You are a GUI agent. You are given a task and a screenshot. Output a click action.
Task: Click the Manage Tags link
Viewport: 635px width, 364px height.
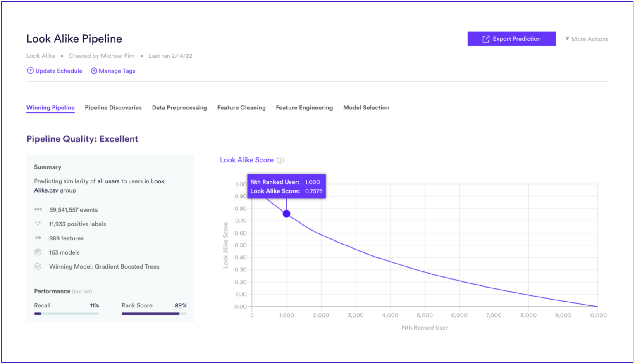(x=117, y=71)
